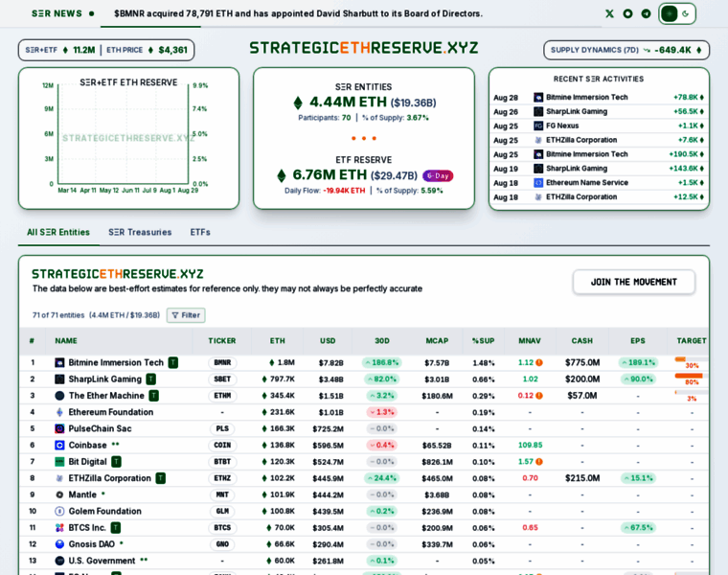Click the JOIN THE MOVEMENT button
Image resolution: width=728 pixels, height=575 pixels.
[x=634, y=282]
